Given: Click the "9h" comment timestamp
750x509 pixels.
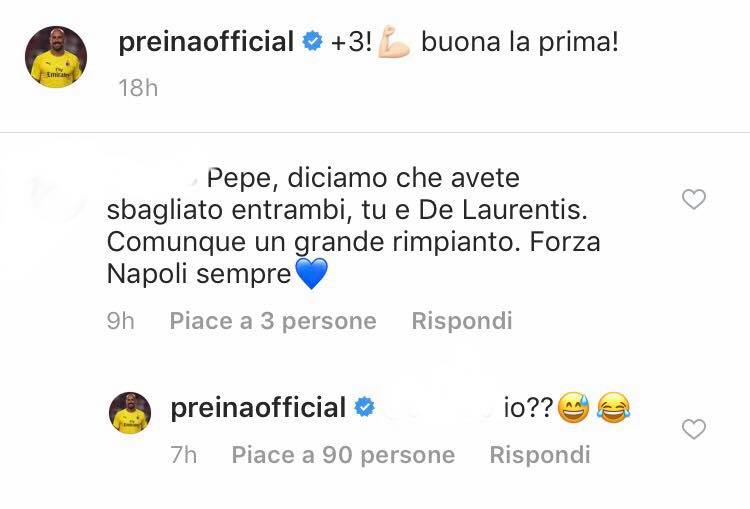Looking at the screenshot, I should [x=120, y=321].
